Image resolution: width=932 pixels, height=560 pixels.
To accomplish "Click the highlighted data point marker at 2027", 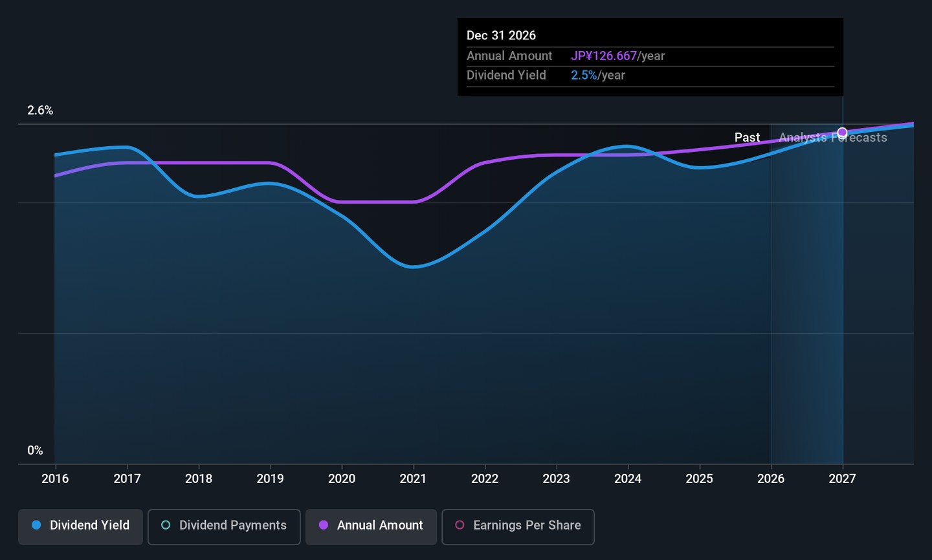I will (842, 133).
